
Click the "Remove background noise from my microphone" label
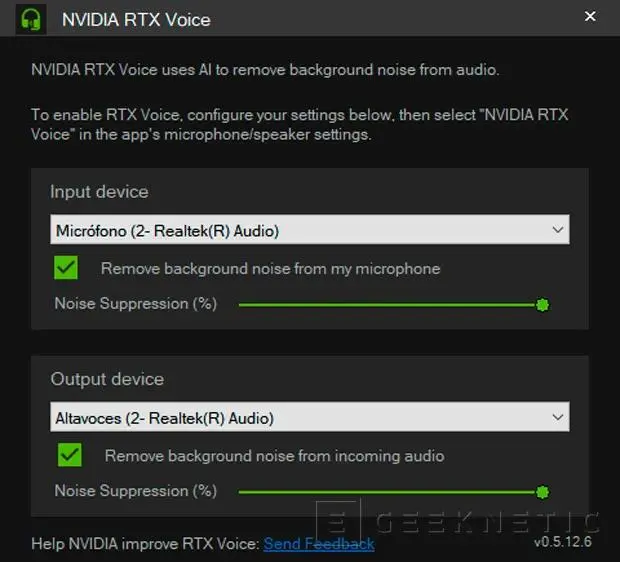click(270, 269)
